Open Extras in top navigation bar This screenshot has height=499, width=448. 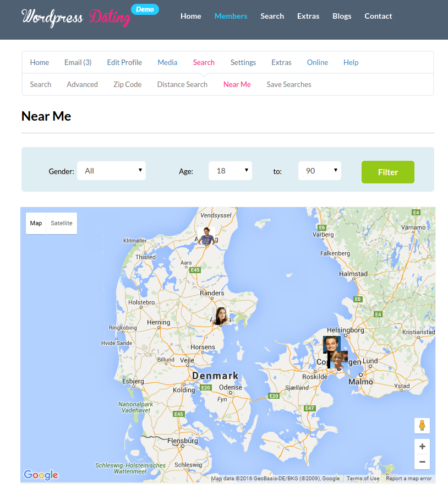point(308,16)
